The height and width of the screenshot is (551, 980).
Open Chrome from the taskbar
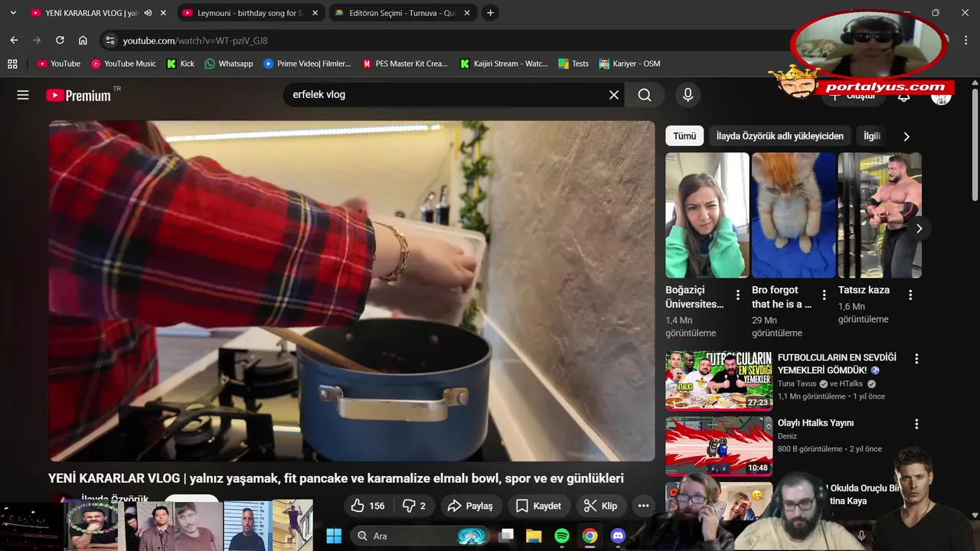click(590, 536)
